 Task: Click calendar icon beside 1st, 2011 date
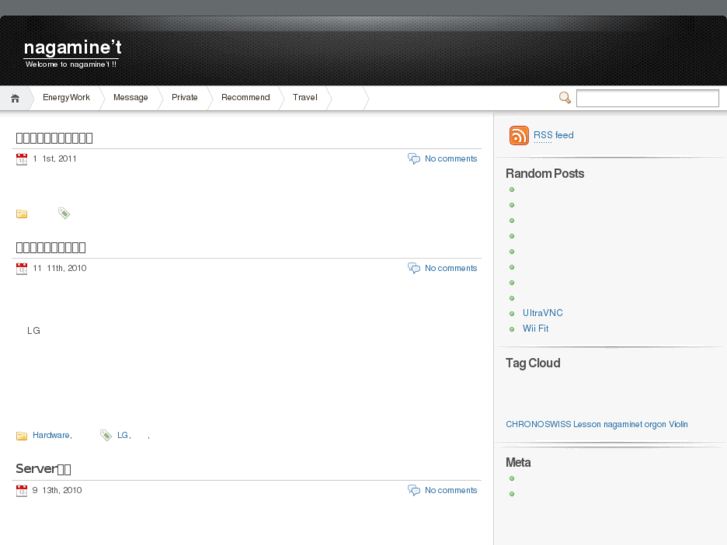[21, 159]
